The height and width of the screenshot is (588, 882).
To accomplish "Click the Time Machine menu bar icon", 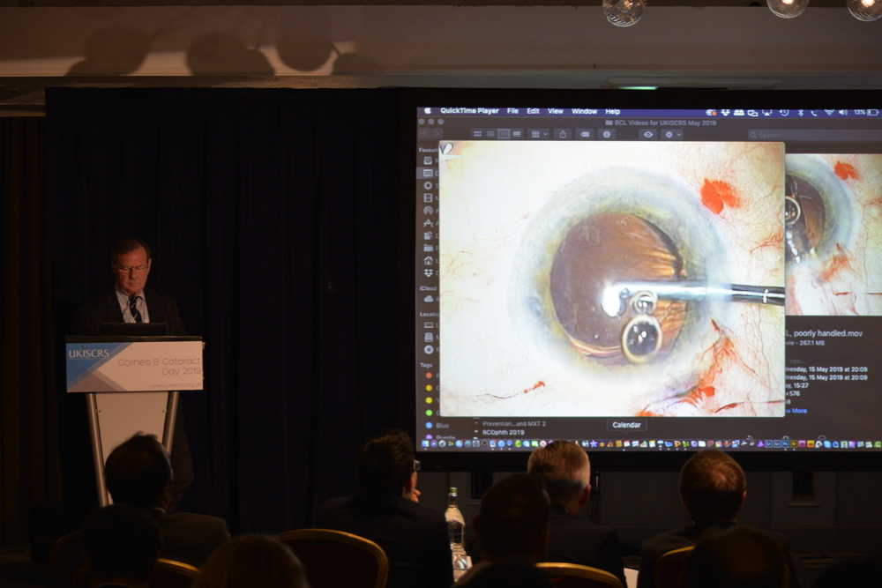I will (x=784, y=113).
